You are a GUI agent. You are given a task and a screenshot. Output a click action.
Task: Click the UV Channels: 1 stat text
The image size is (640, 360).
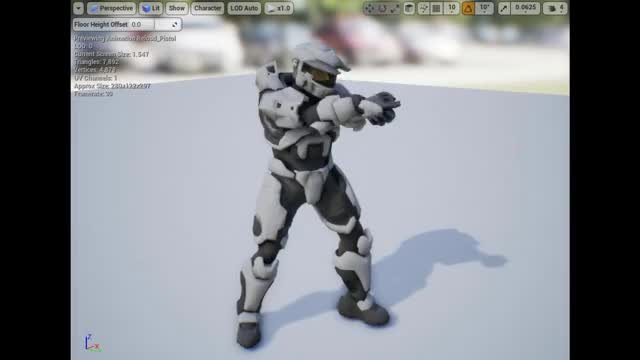[x=96, y=78]
